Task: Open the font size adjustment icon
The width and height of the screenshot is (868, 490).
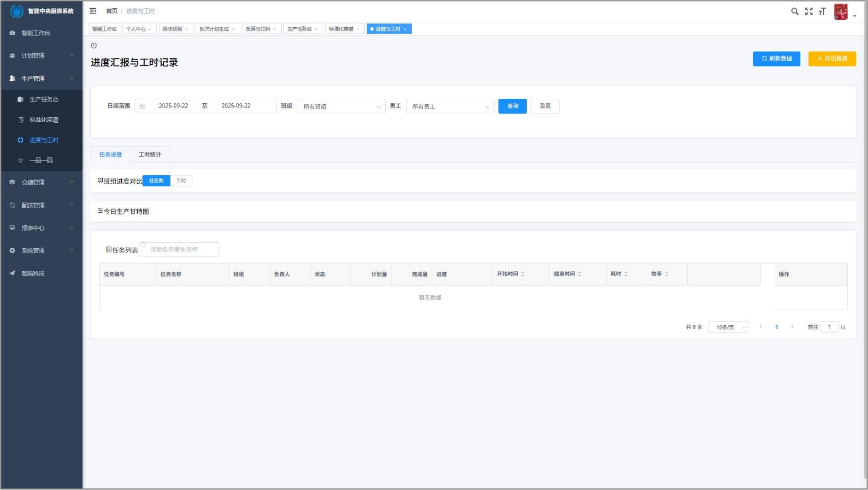Action: point(822,12)
